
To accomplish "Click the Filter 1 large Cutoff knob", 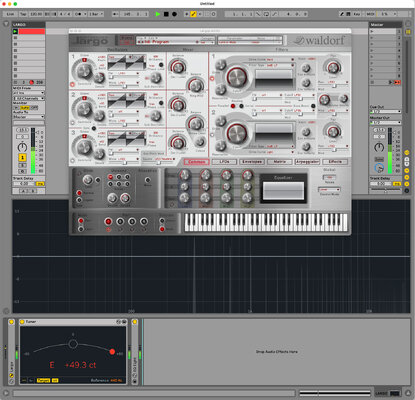I will tap(237, 77).
